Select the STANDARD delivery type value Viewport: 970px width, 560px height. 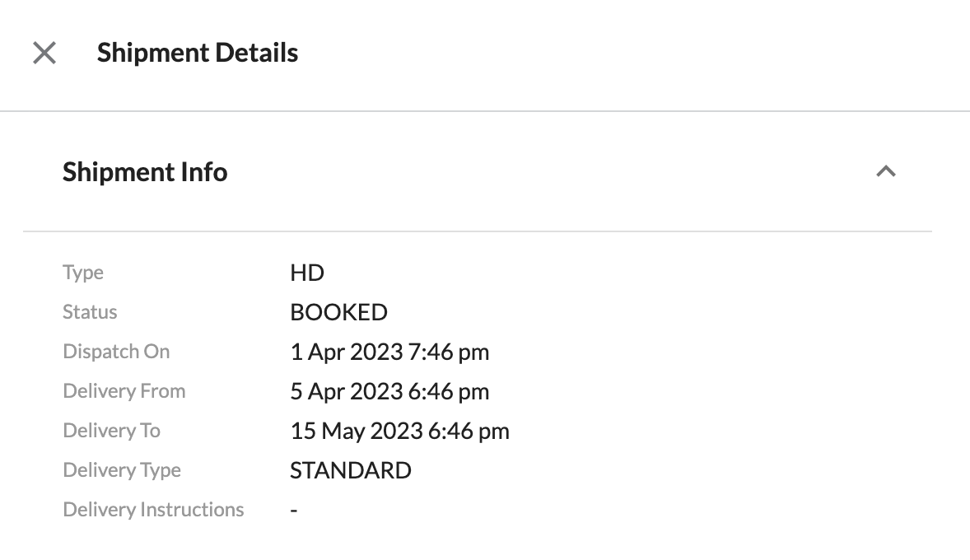pos(351,471)
